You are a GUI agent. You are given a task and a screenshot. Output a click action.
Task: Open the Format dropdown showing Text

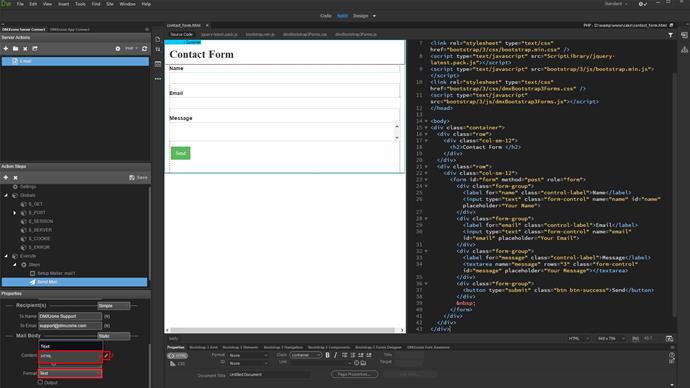[70, 373]
